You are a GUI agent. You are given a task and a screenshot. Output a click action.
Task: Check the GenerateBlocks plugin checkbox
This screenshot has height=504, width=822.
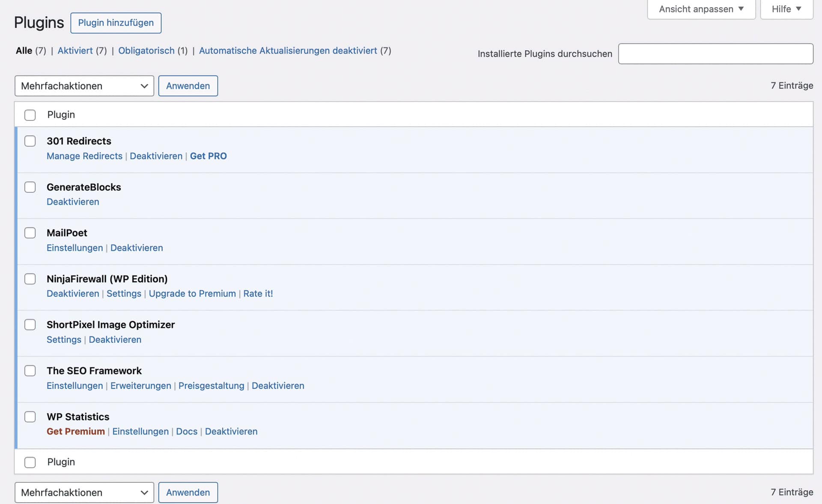pos(30,187)
